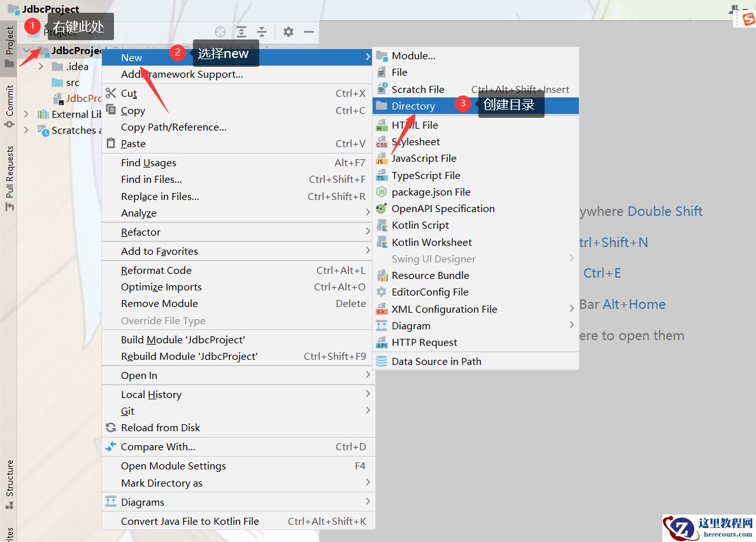The image size is (756, 542).
Task: Click the EditorConfig File gear icon
Action: click(382, 292)
